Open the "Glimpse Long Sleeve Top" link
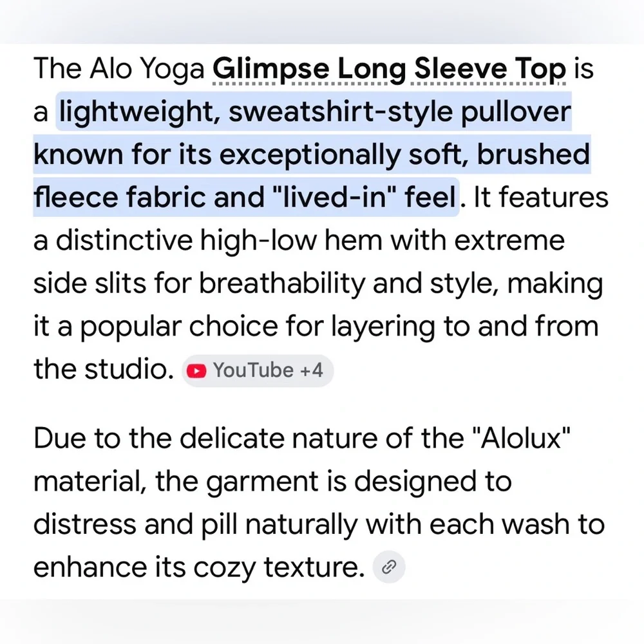This screenshot has width=644, height=644. (x=390, y=69)
